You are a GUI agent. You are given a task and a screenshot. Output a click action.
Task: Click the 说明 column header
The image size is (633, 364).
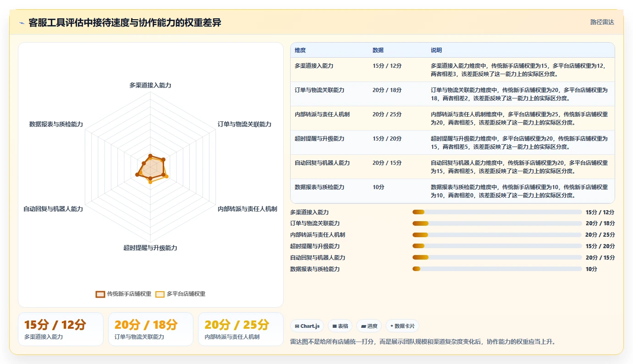pyautogui.click(x=436, y=50)
